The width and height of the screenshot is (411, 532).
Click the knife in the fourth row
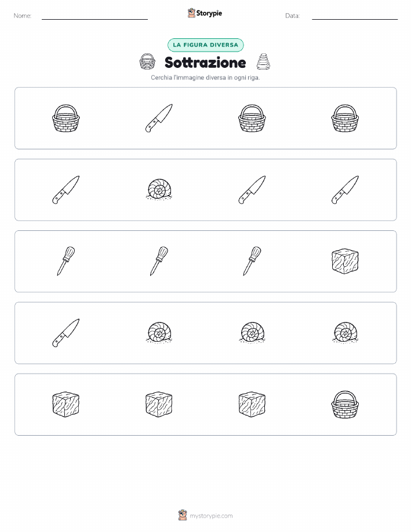(66, 333)
